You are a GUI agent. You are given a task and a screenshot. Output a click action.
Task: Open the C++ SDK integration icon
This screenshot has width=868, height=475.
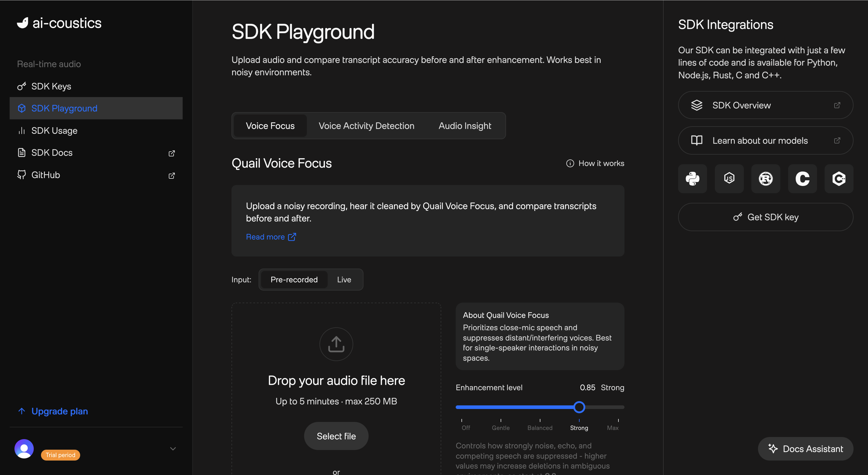click(839, 178)
